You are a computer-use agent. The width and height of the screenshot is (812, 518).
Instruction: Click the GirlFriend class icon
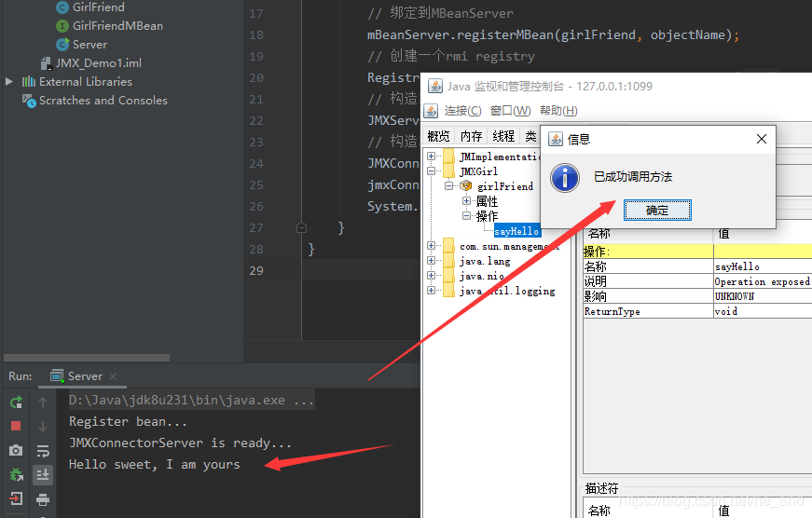(62, 7)
